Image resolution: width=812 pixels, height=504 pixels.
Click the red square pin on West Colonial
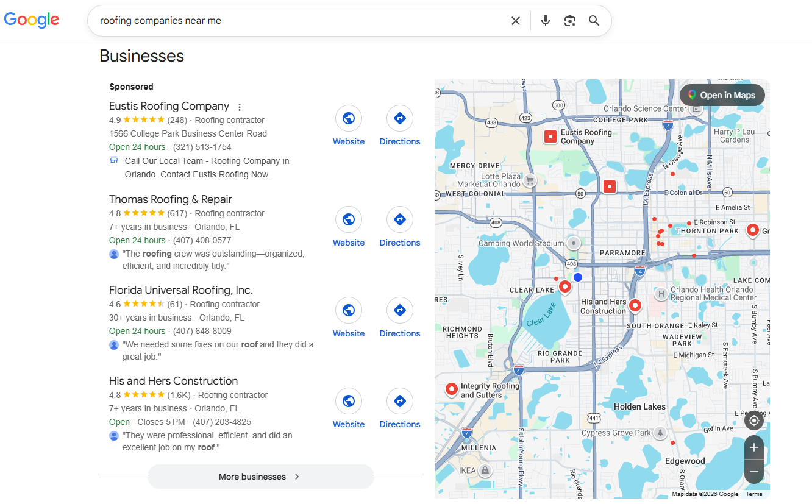coord(609,186)
